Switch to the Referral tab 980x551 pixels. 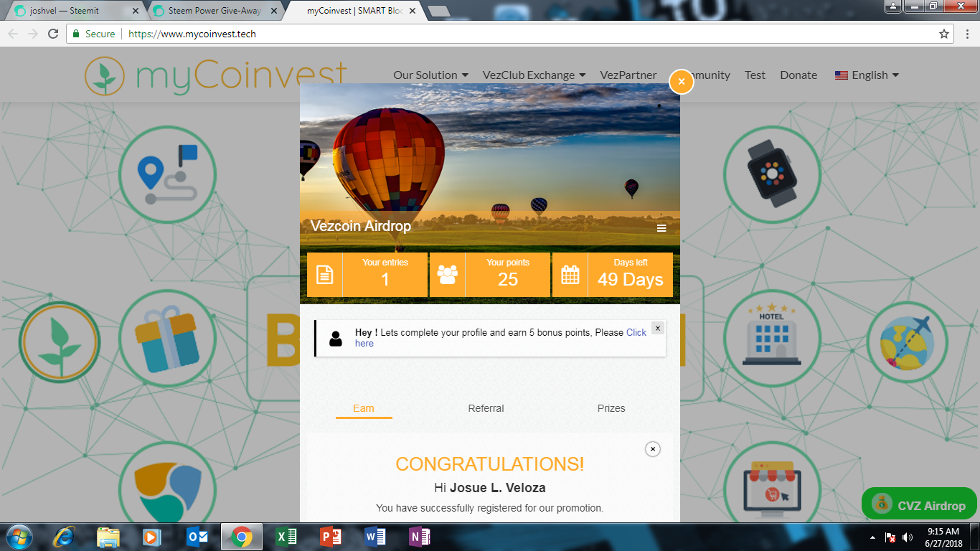coord(486,408)
